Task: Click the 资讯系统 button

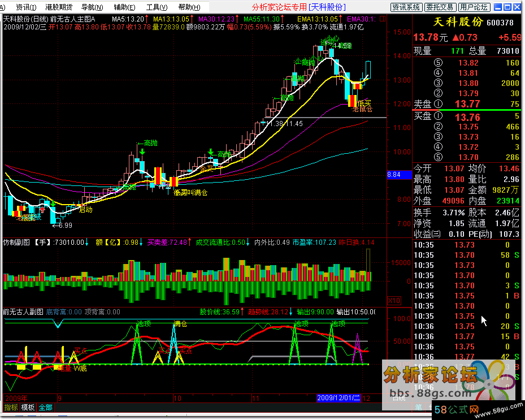Action: click(406, 7)
